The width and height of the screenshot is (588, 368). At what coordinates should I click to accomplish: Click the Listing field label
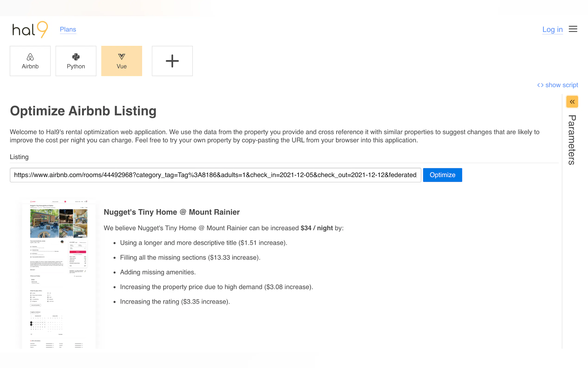pos(19,157)
